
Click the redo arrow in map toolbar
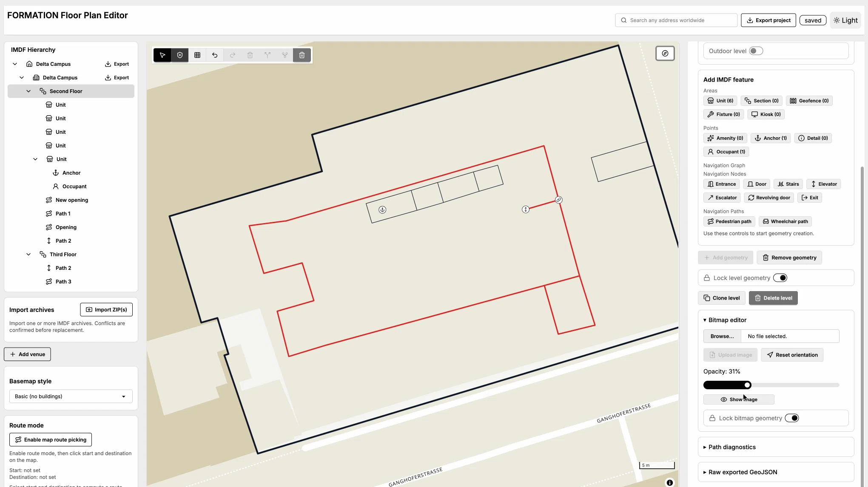click(x=233, y=55)
